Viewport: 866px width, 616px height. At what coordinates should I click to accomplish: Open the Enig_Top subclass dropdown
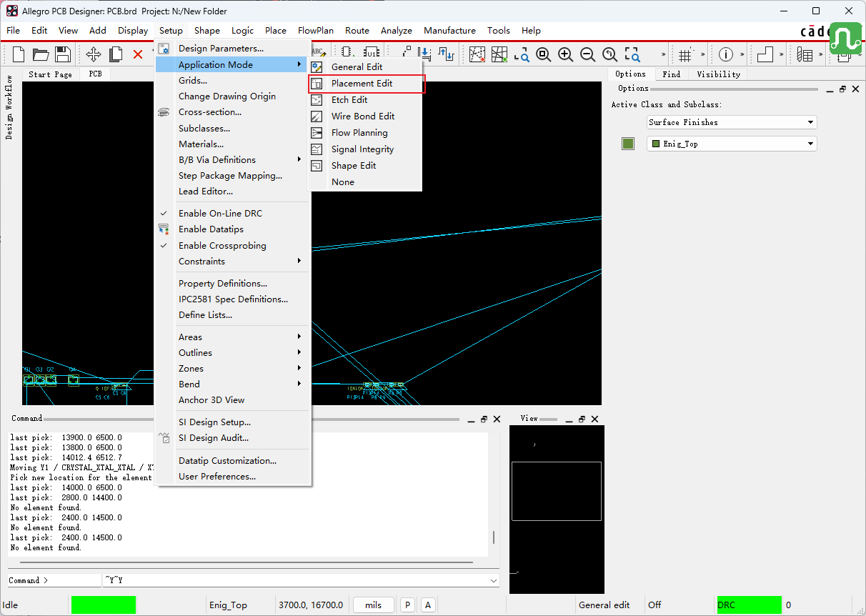(x=732, y=144)
